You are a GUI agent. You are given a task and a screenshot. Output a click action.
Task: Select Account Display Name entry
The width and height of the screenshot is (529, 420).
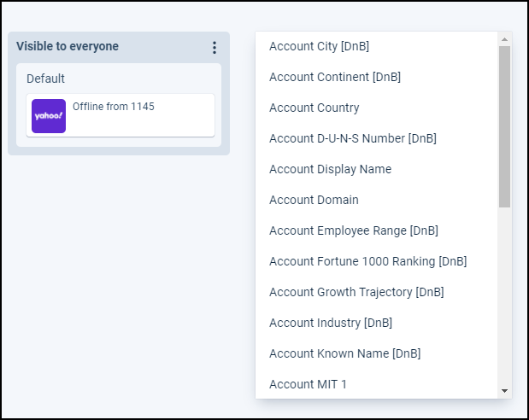(330, 169)
